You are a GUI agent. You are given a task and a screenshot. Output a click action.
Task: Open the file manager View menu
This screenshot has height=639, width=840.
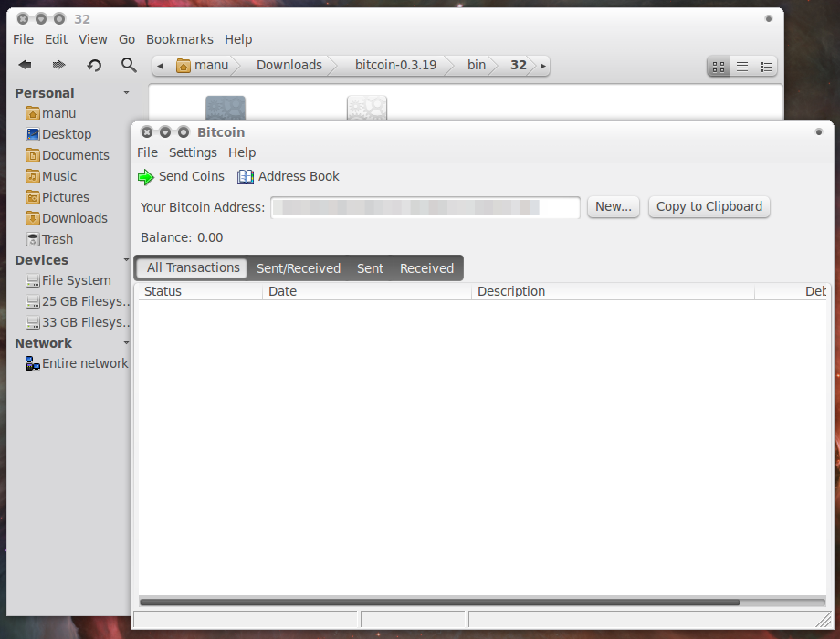pyautogui.click(x=93, y=39)
